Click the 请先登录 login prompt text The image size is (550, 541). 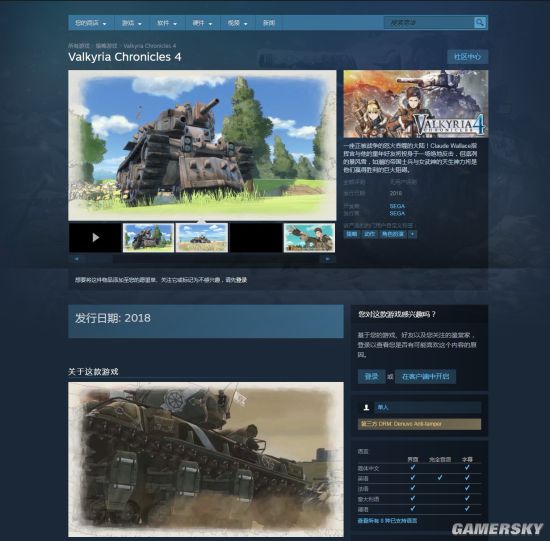(x=236, y=280)
